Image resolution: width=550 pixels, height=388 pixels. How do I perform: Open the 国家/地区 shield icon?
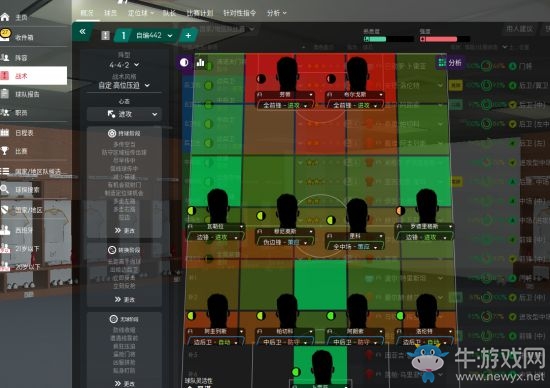5,209
